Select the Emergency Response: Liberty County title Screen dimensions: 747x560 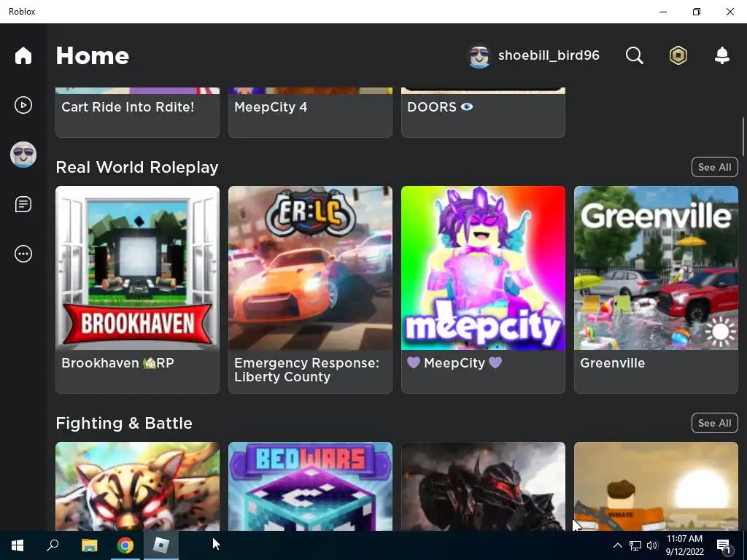tap(307, 370)
